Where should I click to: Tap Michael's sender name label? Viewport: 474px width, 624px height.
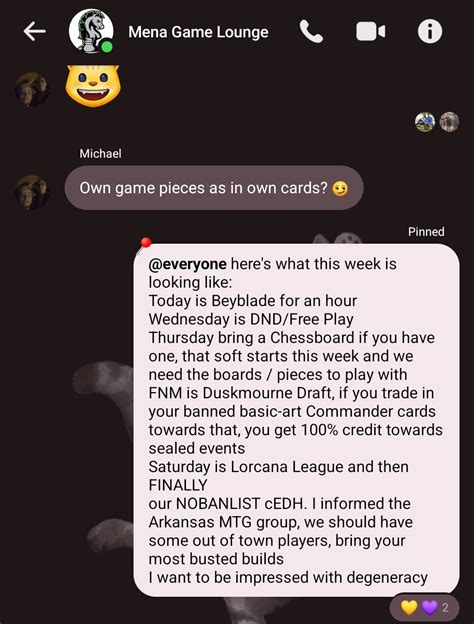point(100,154)
